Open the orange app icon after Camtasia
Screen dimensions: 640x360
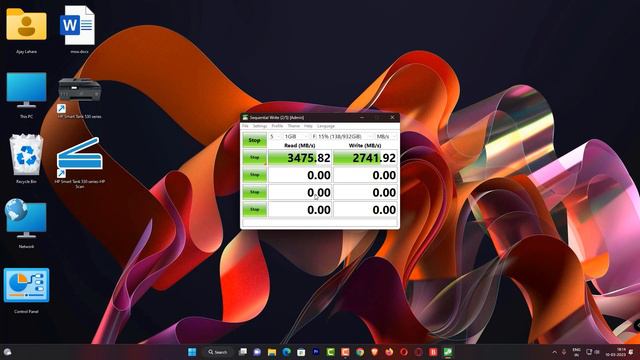[345, 352]
